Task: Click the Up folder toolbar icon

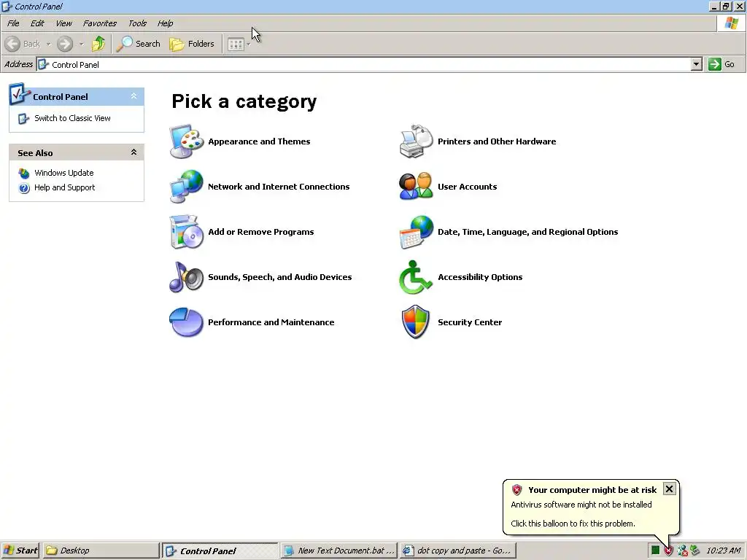Action: pos(98,44)
